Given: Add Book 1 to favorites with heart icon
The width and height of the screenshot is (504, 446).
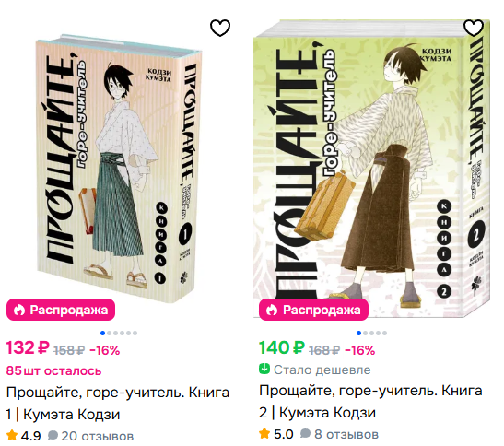Looking at the screenshot, I should coord(220,28).
